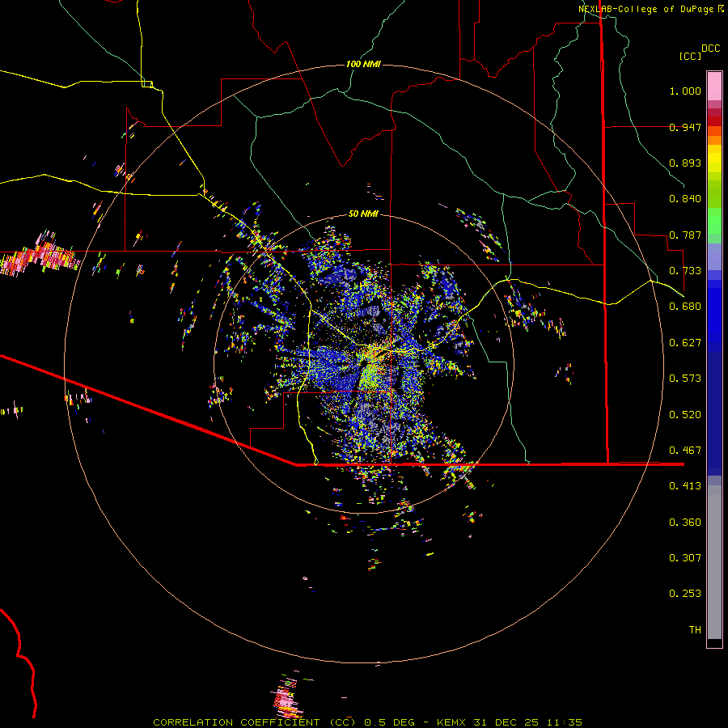Click the KEMX radar site identifier
This screenshot has height=728, width=728.
tap(452, 722)
